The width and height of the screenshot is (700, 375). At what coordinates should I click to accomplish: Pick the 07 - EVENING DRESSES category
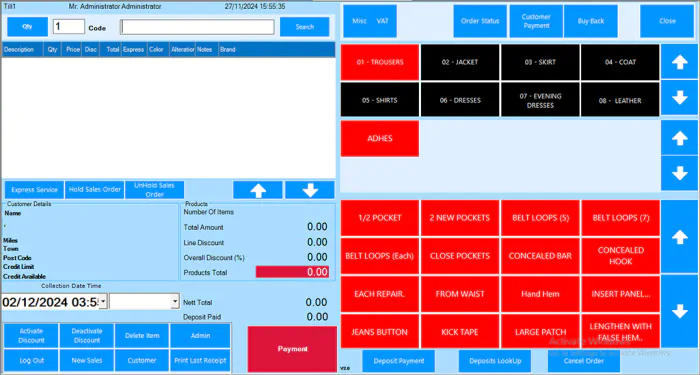point(540,100)
